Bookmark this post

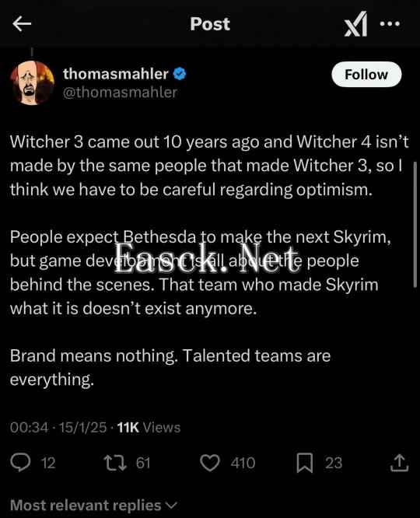(304, 463)
